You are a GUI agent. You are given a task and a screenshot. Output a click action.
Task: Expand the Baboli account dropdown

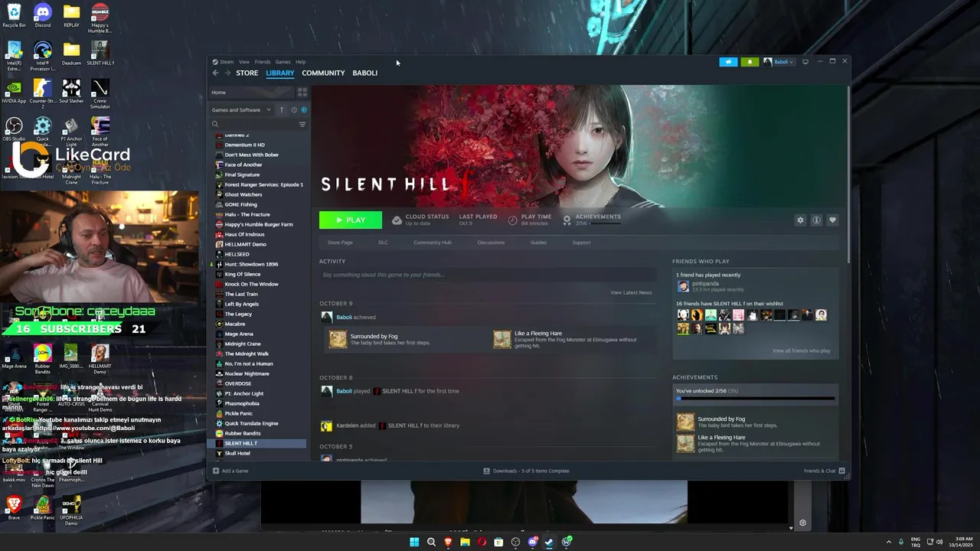779,62
